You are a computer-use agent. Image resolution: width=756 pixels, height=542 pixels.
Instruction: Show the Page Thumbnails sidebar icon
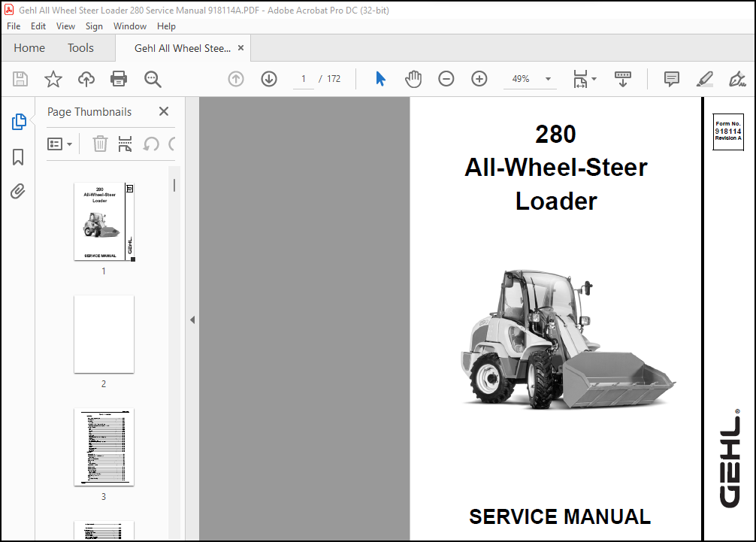coord(18,122)
